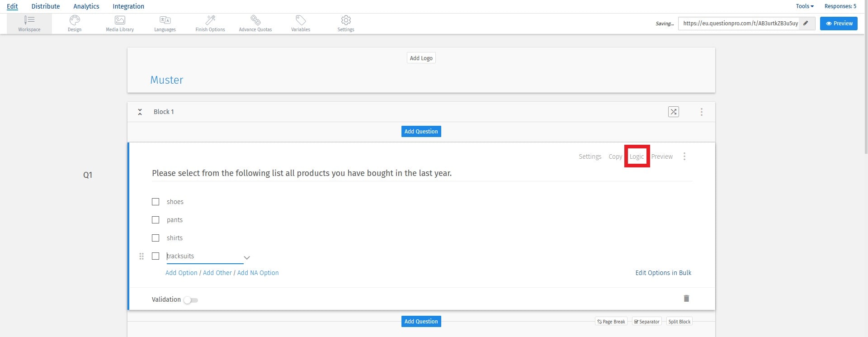The width and height of the screenshot is (868, 337).
Task: Click the shirts option label
Action: (175, 238)
